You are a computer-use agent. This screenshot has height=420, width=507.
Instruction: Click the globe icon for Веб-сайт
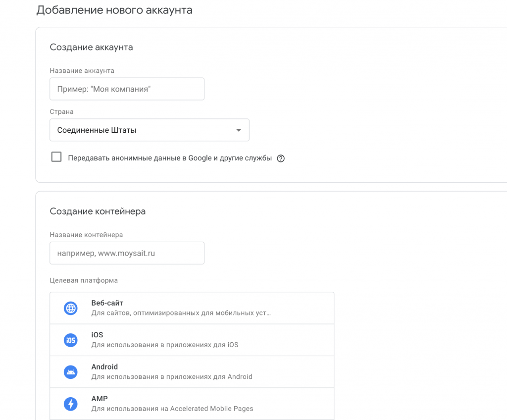point(71,308)
